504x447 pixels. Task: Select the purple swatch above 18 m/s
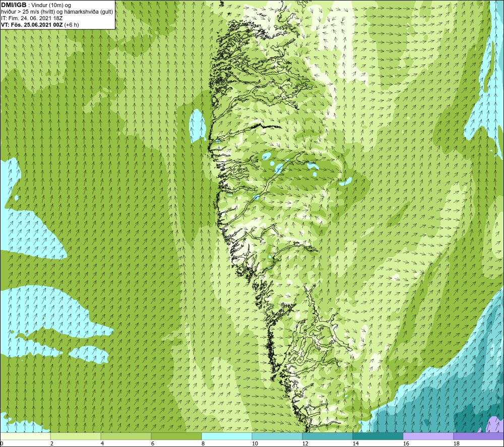479,436
